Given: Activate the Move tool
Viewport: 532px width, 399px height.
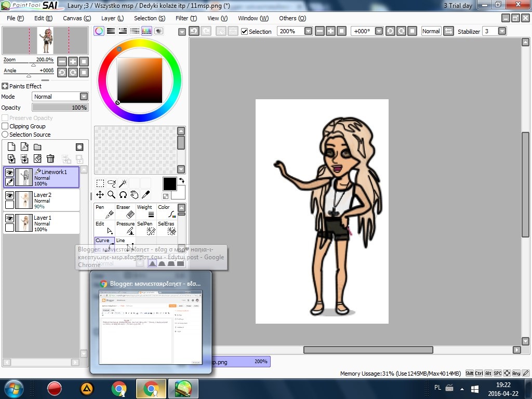Looking at the screenshot, I should click(100, 195).
